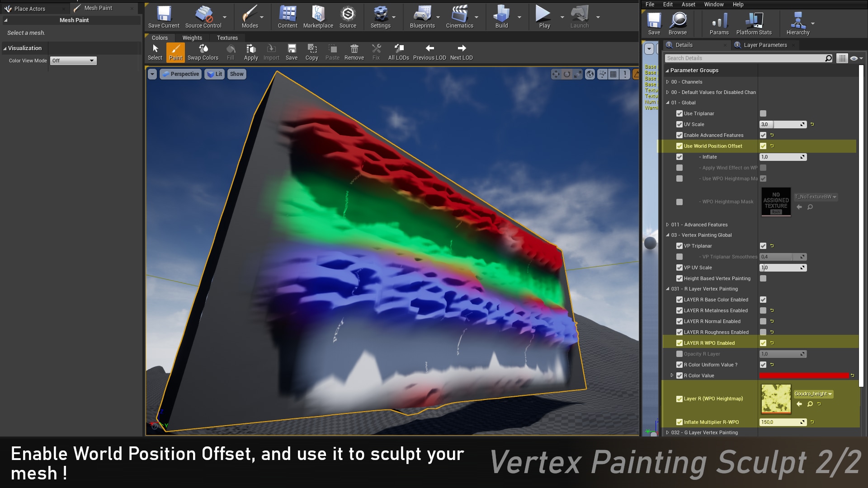The width and height of the screenshot is (868, 488).
Task: Toggle Height Based Vertex Painting value checkbox
Action: 763,278
